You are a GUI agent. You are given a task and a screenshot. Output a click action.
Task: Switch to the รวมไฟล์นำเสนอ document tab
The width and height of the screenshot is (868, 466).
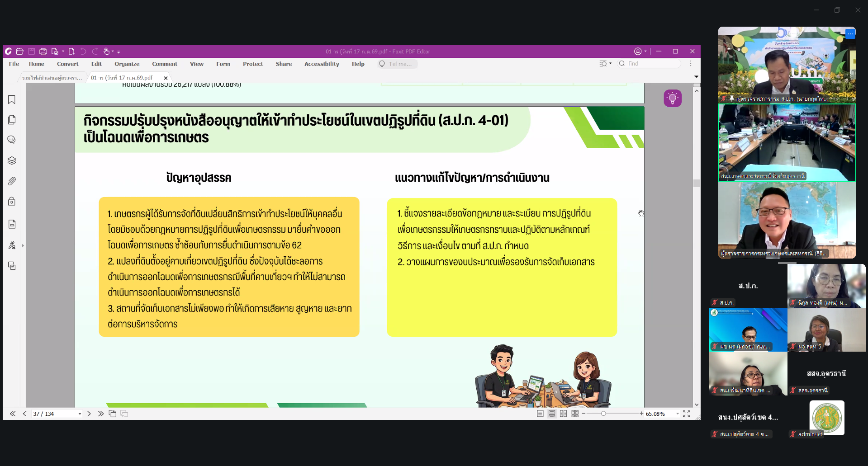(52, 78)
